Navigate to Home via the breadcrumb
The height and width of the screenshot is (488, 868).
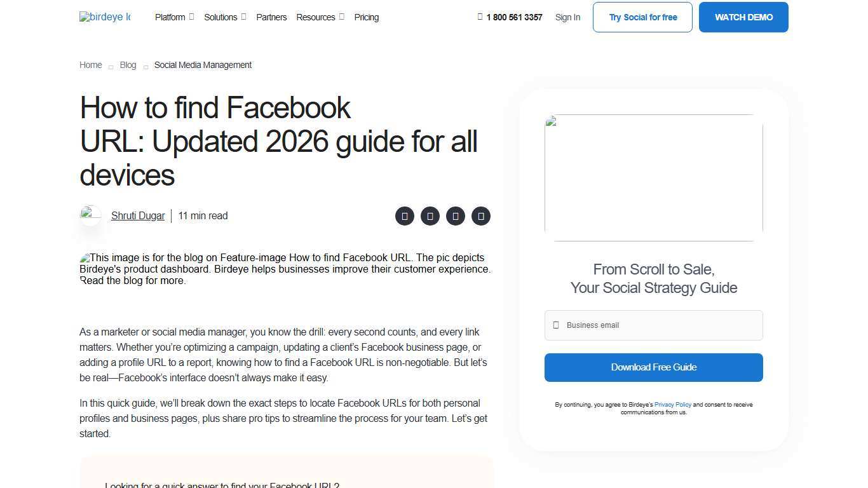pos(90,65)
